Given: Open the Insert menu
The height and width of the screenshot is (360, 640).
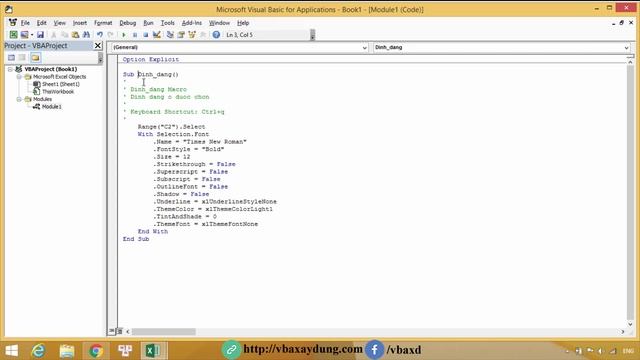Looking at the screenshot, I should coord(80,23).
